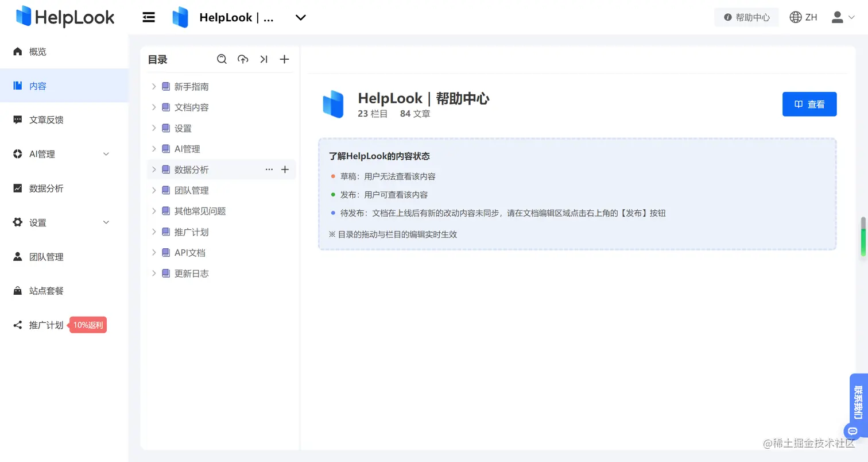Click the 概览 home icon
This screenshot has width=868, height=462.
click(18, 52)
